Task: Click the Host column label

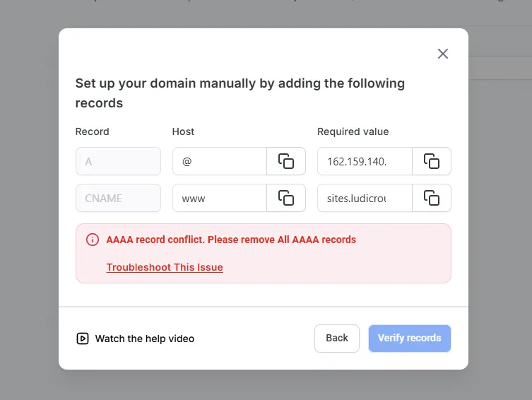Action: pyautogui.click(x=183, y=131)
